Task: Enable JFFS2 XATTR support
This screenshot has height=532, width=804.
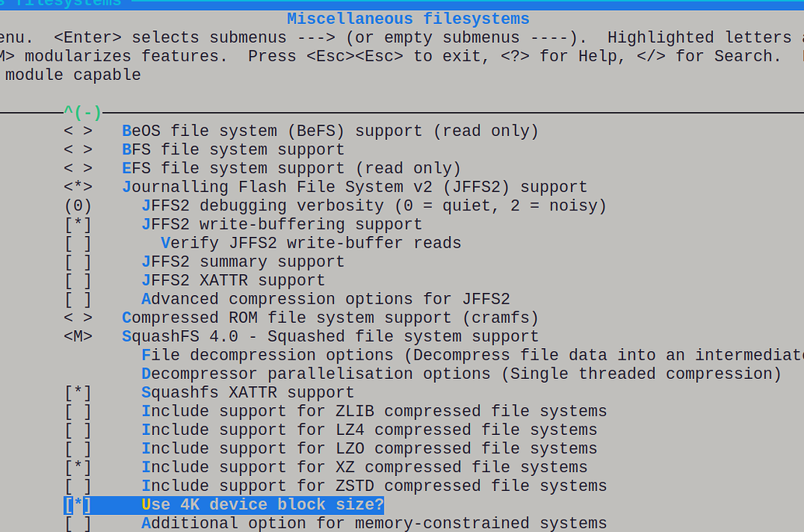Action: click(78, 280)
